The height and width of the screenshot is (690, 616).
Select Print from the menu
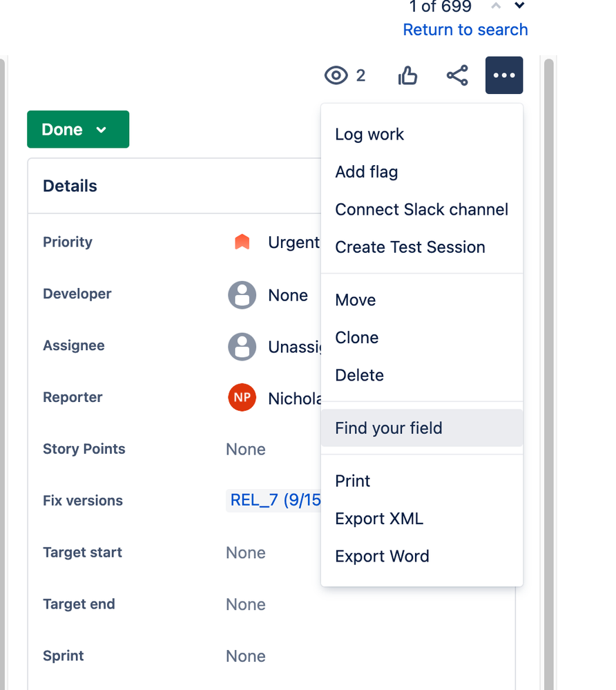click(x=422, y=481)
